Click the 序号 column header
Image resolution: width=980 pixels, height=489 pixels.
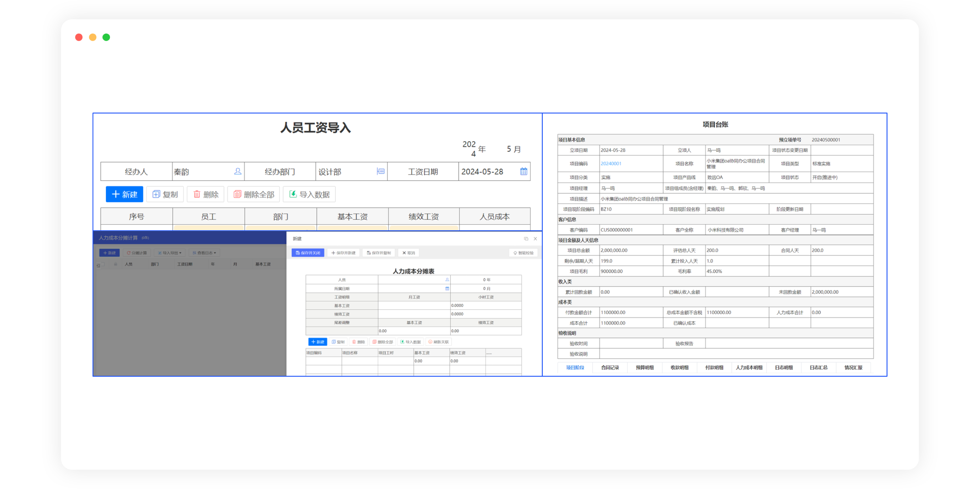137,217
